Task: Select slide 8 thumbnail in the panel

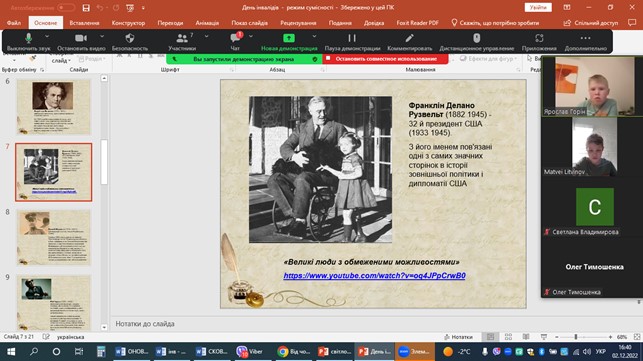Action: (x=54, y=238)
